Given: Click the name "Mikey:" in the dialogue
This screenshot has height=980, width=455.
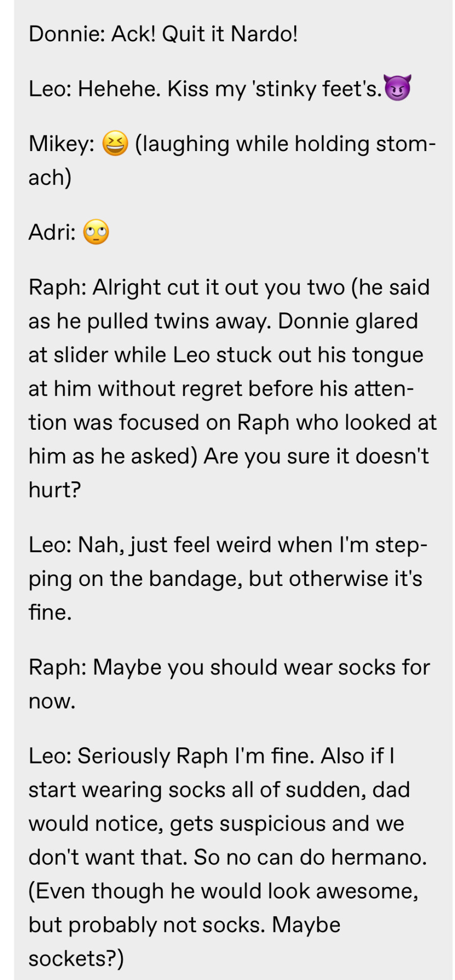Looking at the screenshot, I should [x=61, y=144].
